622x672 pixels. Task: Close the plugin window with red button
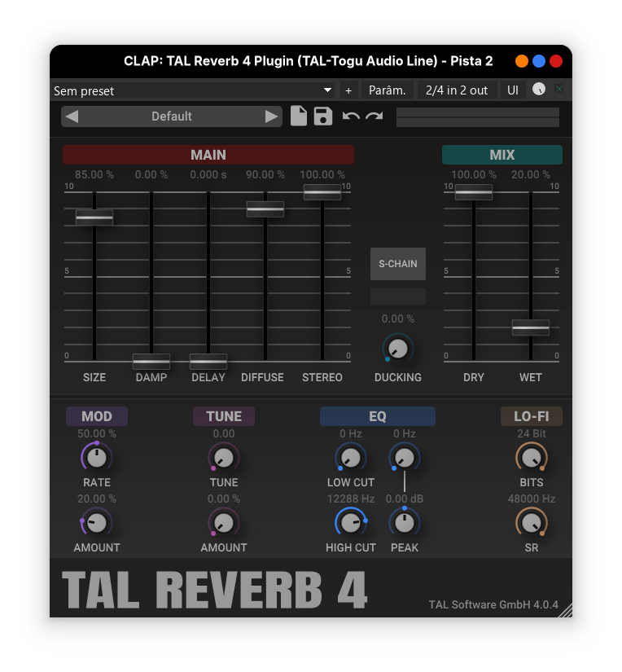[x=555, y=61]
